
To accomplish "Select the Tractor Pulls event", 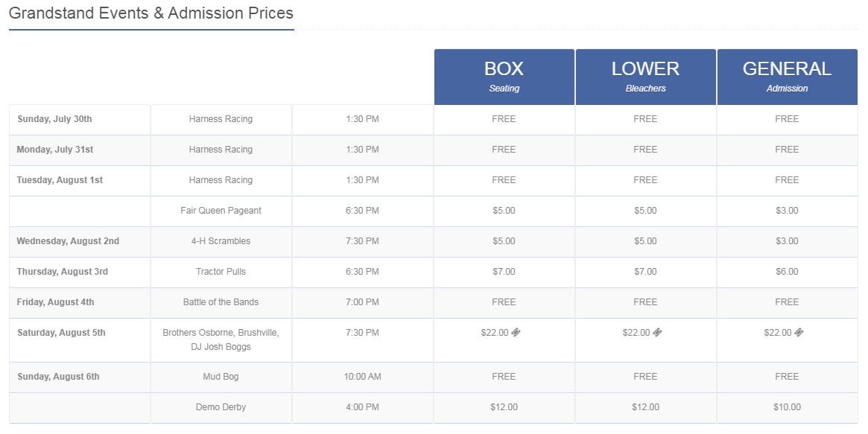I will pos(221,272).
